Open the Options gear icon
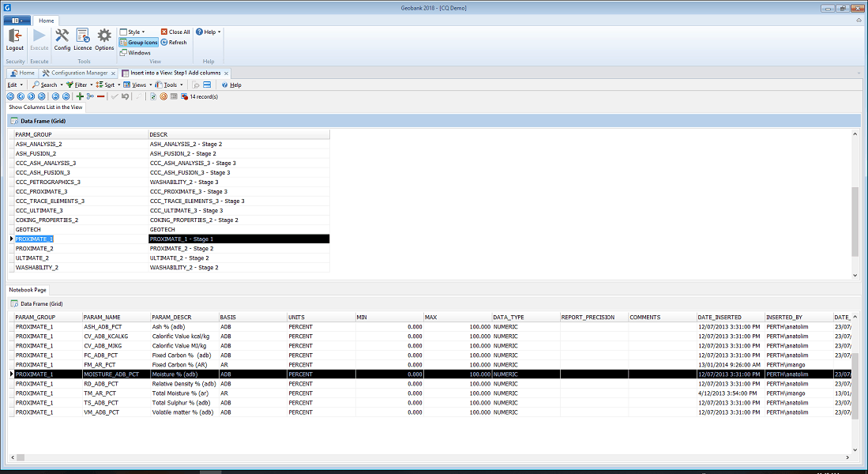 [104, 38]
